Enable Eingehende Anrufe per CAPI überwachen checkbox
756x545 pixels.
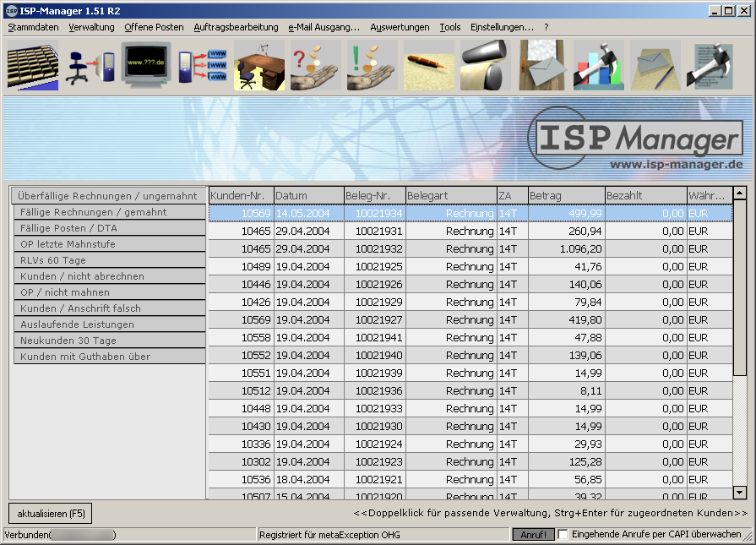pyautogui.click(x=563, y=535)
